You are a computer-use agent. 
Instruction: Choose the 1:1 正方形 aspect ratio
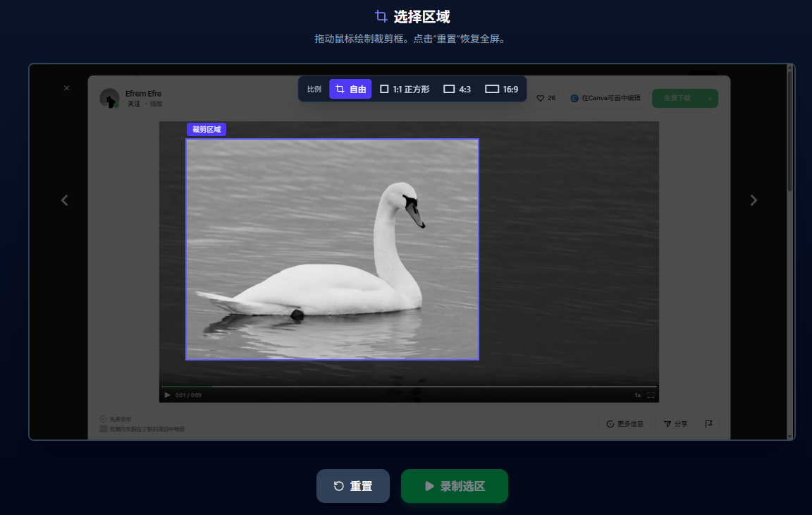coord(405,89)
